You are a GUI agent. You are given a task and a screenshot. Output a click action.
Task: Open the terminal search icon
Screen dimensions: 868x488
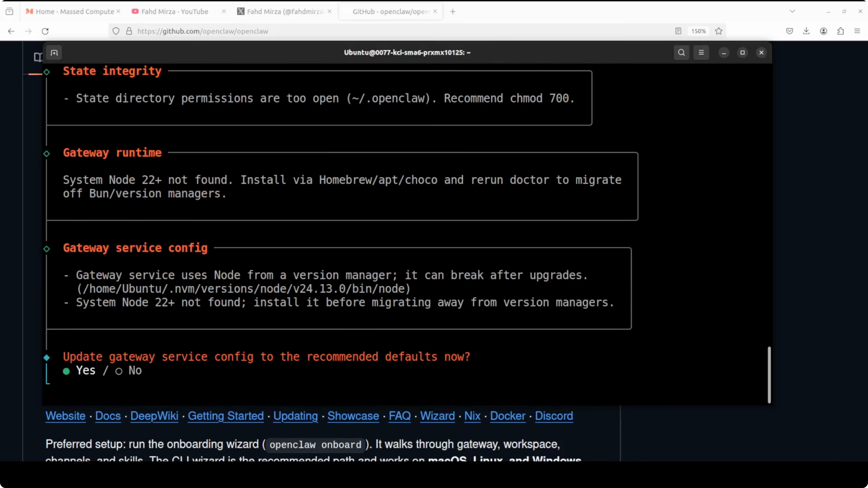click(681, 53)
